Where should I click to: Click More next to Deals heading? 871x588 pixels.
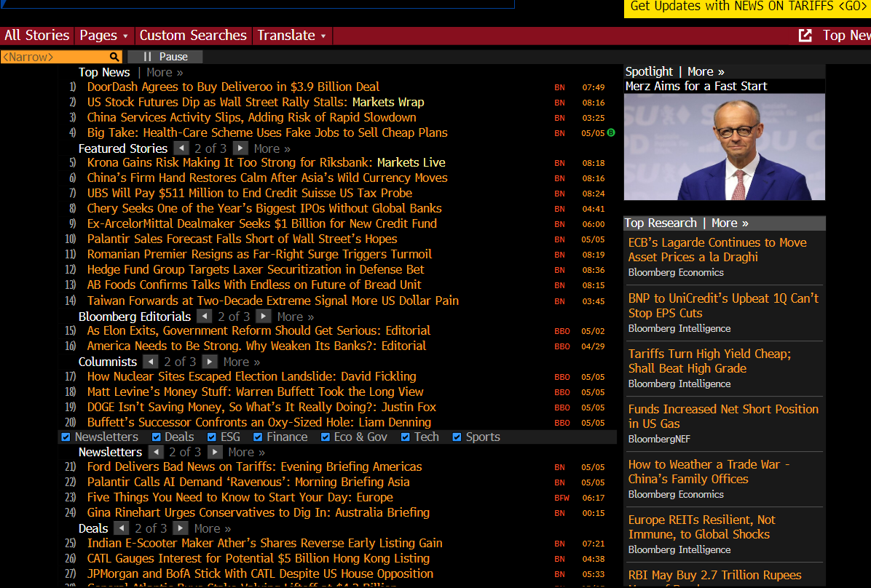(x=212, y=528)
